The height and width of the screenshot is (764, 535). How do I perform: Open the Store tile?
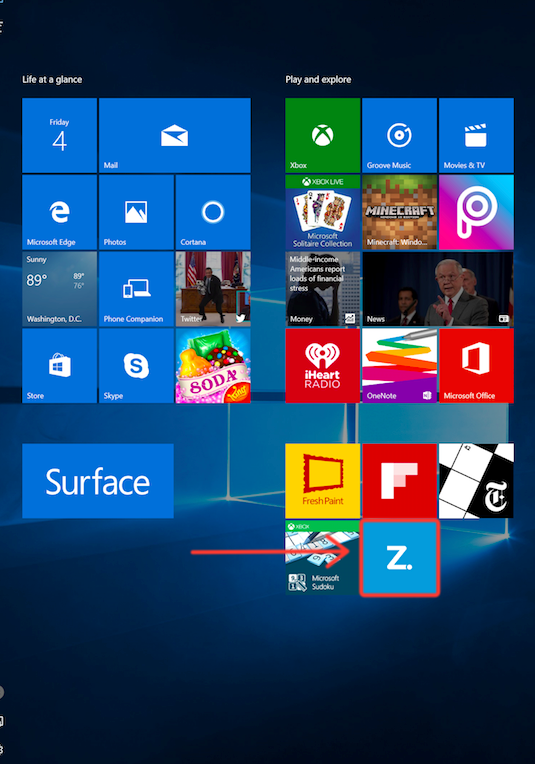[59, 365]
